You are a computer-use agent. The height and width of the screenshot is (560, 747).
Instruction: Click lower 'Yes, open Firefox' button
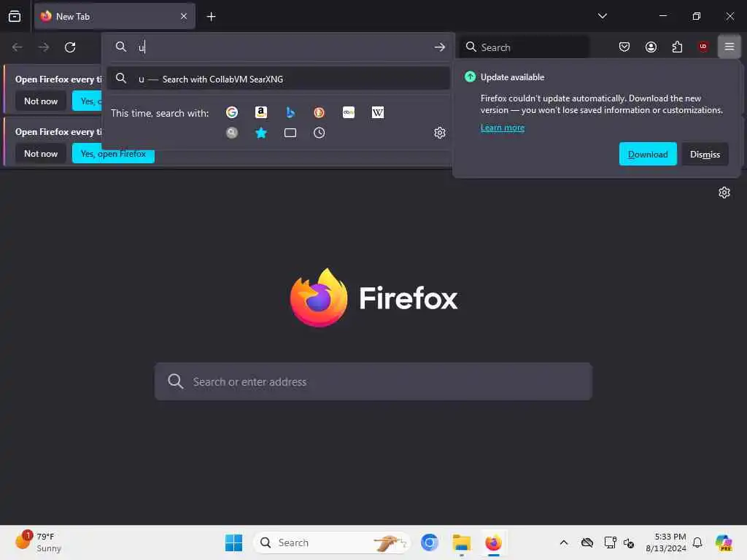[113, 153]
